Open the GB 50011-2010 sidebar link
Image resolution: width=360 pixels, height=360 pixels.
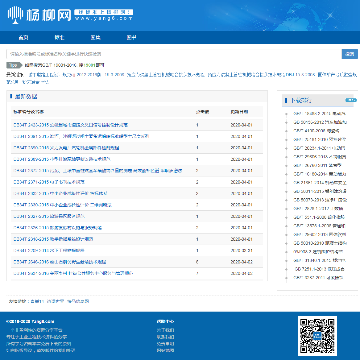coord(320,191)
